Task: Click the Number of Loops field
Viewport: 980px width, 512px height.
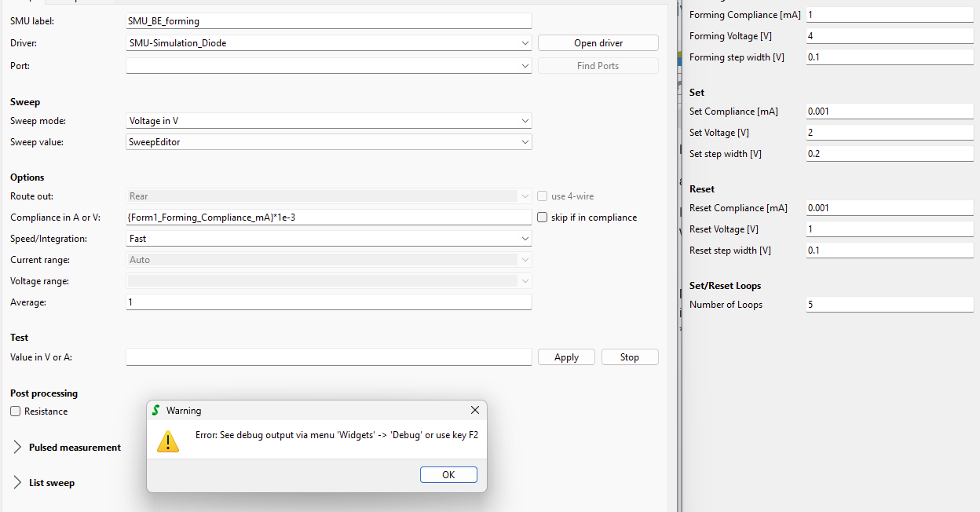Action: tap(889, 305)
